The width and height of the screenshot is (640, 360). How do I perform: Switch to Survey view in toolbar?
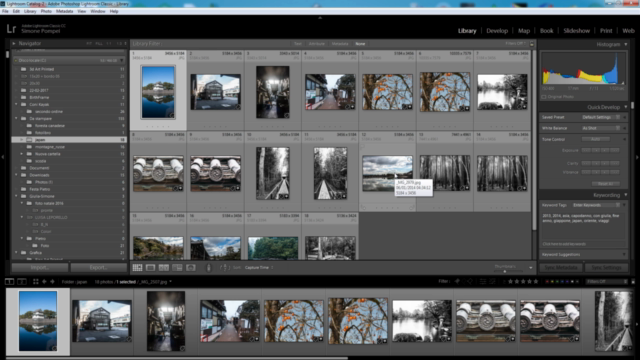click(177, 268)
